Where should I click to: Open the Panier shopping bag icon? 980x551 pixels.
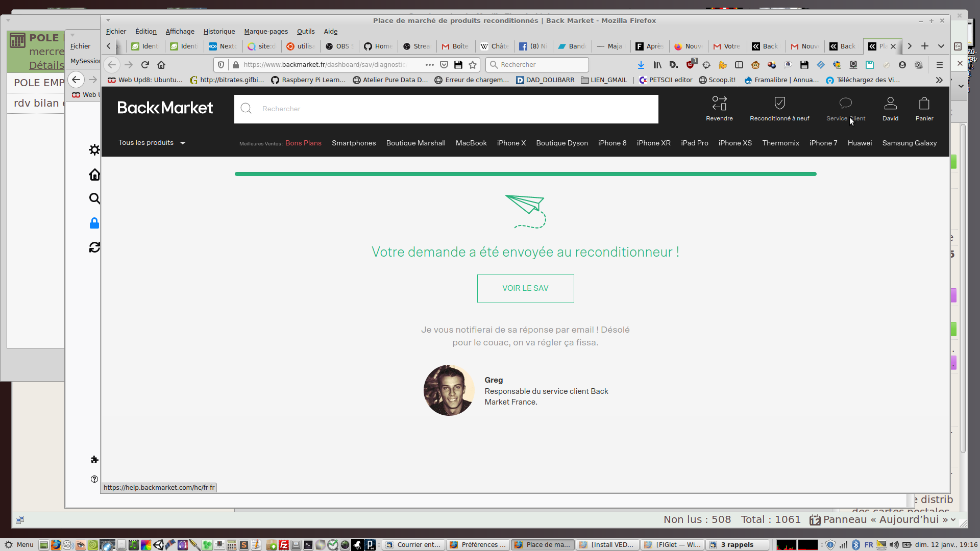tap(924, 104)
